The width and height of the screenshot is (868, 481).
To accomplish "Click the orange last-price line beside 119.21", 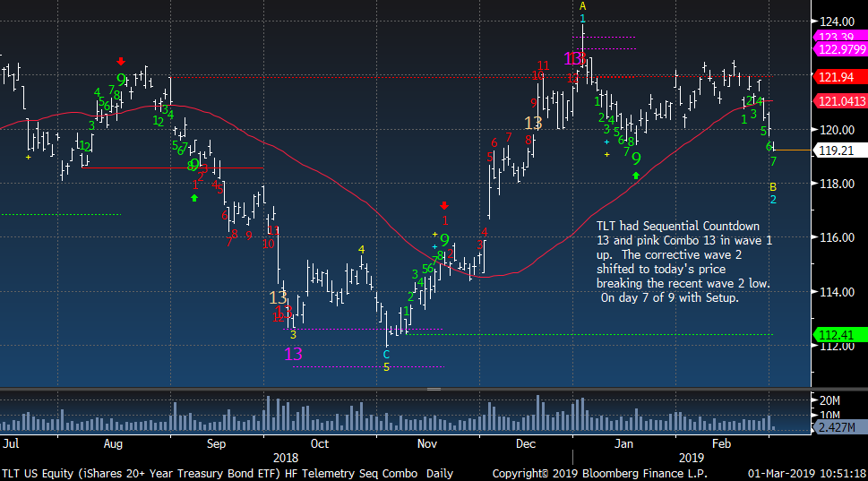I will point(793,150).
